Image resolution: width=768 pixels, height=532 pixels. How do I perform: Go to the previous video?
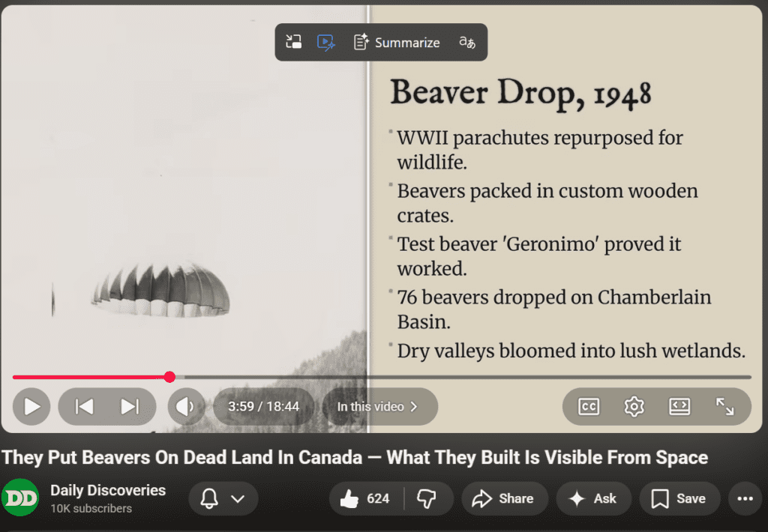click(84, 407)
